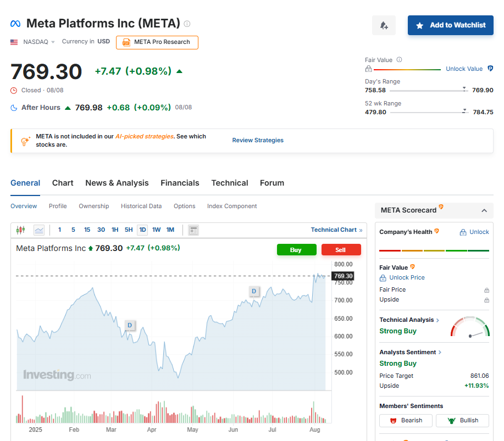Select the Overview sub-tab
This screenshot has height=441, width=504.
click(x=24, y=206)
